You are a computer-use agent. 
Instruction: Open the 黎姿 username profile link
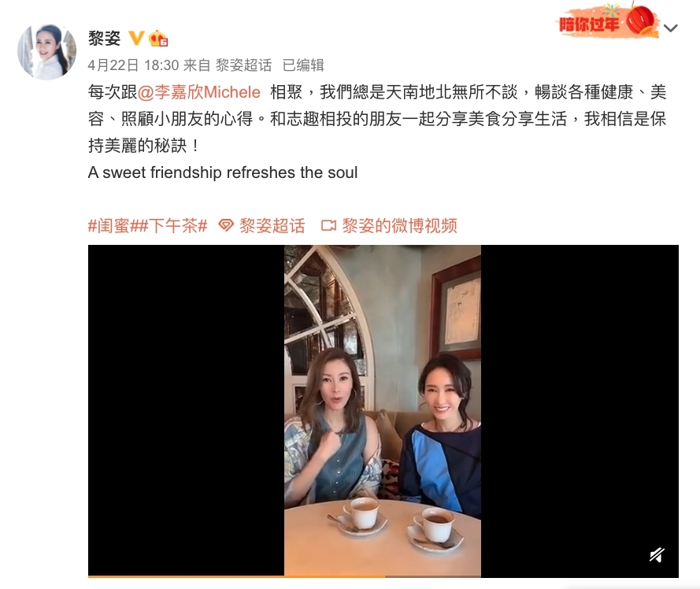105,39
